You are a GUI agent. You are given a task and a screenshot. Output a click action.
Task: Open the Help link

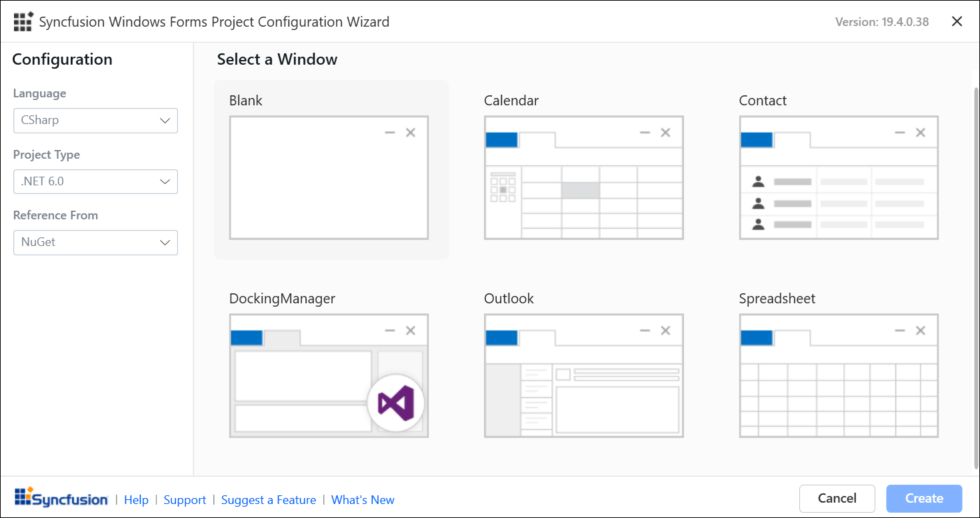[x=136, y=500]
